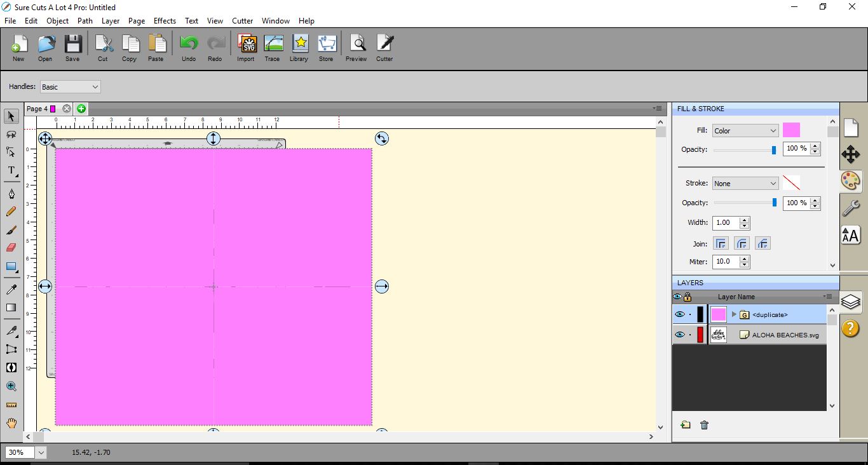868x465 pixels.
Task: Open the Handles Basic dropdown
Action: pos(71,87)
